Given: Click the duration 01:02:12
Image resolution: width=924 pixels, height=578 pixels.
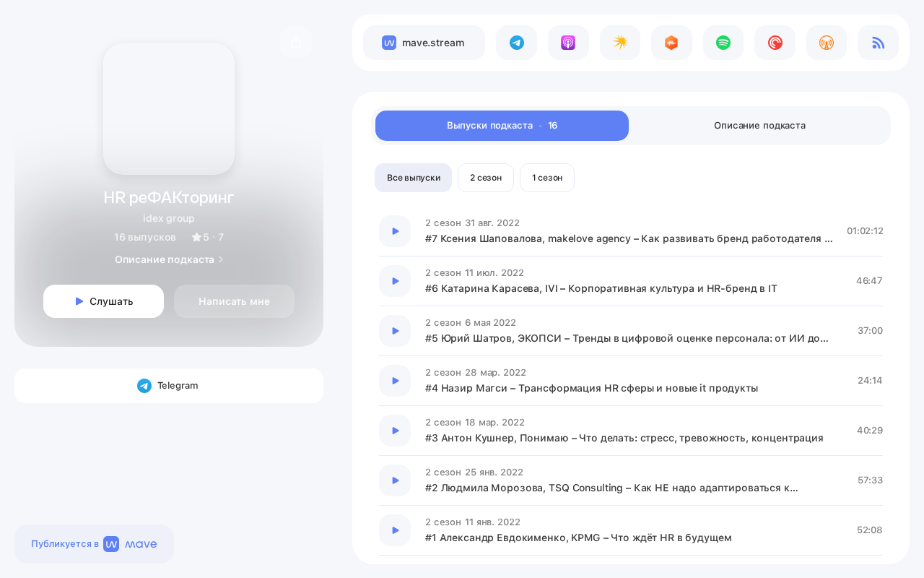Looking at the screenshot, I should pos(865,231).
